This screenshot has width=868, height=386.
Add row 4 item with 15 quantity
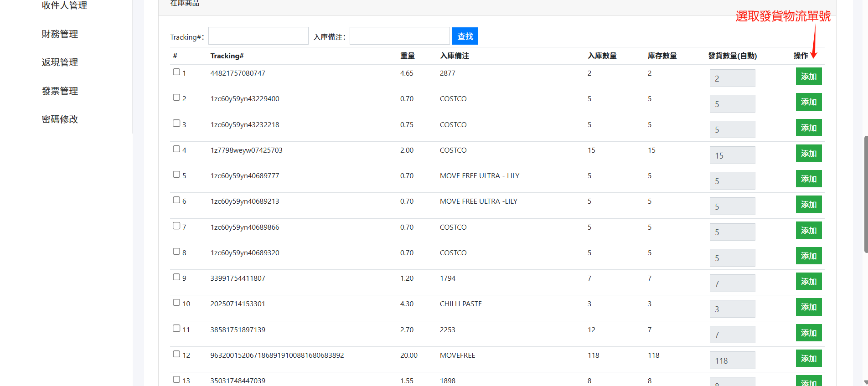tap(808, 154)
